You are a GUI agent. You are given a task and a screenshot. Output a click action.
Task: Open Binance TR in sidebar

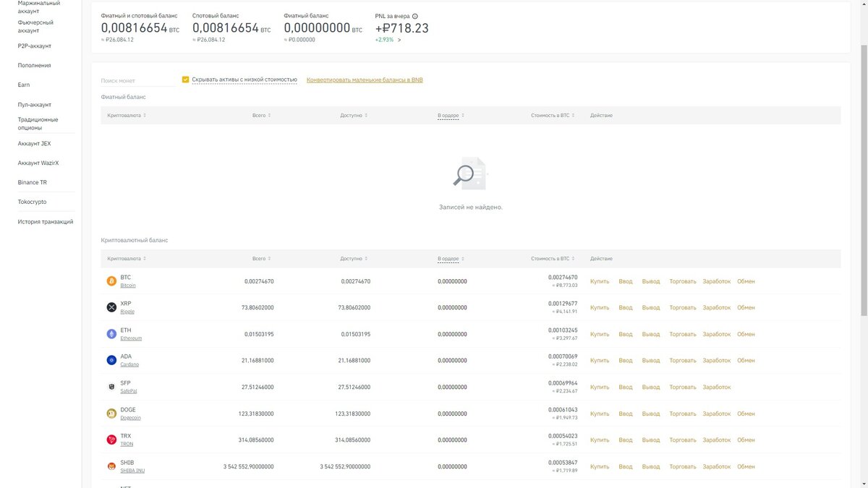click(x=33, y=182)
